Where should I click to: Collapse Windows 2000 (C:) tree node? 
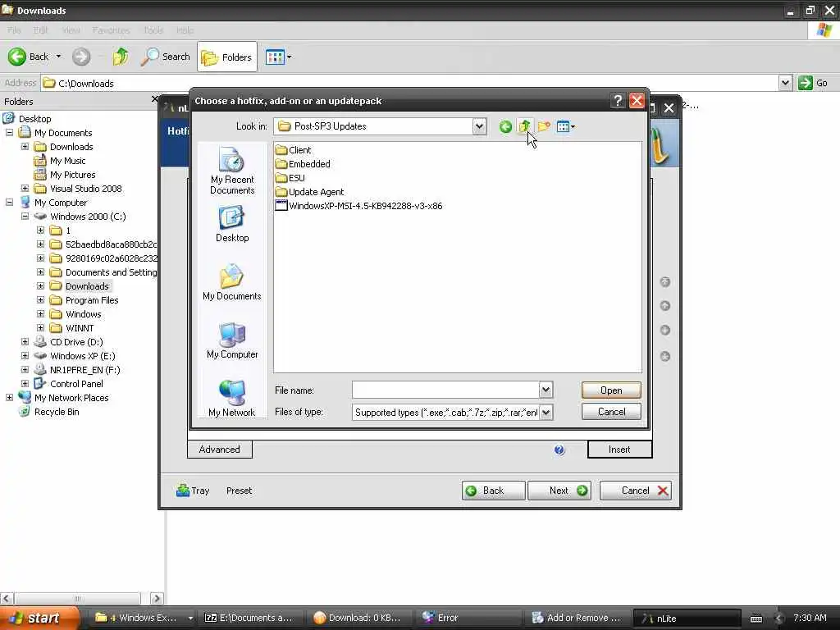point(25,217)
